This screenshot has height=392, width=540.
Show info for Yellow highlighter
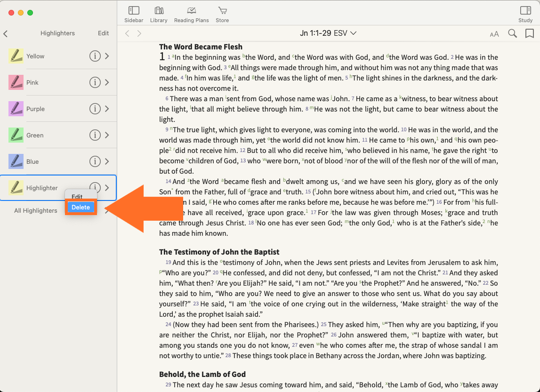(95, 56)
